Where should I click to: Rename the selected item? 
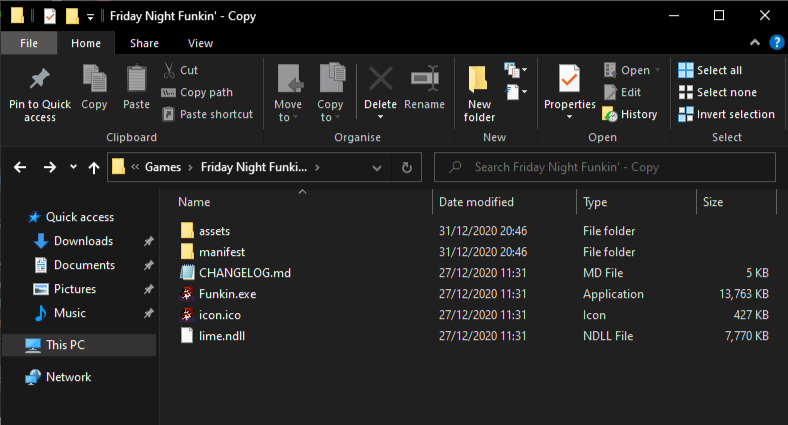(425, 87)
